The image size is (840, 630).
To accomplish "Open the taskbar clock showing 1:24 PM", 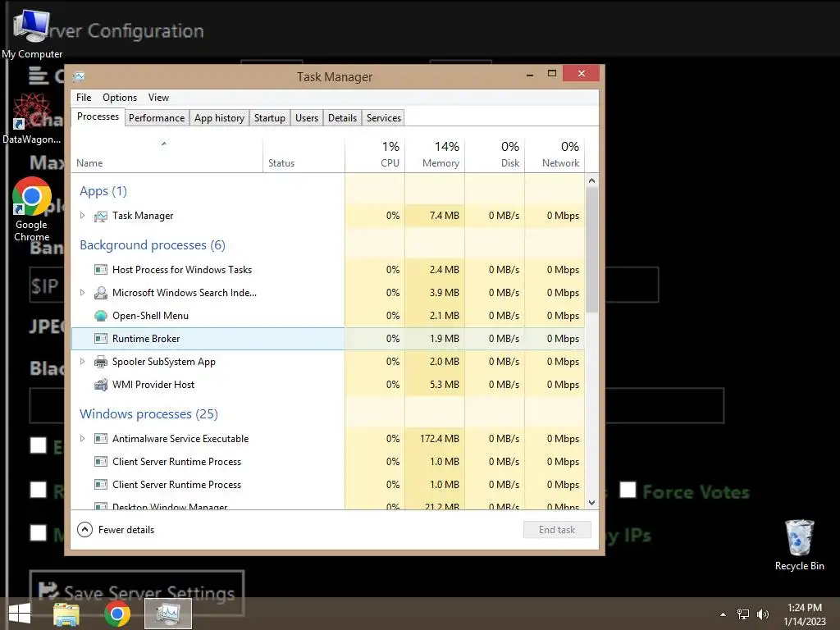I will coord(804,614).
